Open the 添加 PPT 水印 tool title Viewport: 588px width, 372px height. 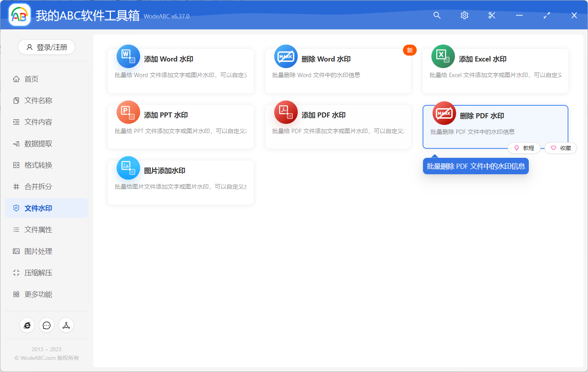coord(166,115)
